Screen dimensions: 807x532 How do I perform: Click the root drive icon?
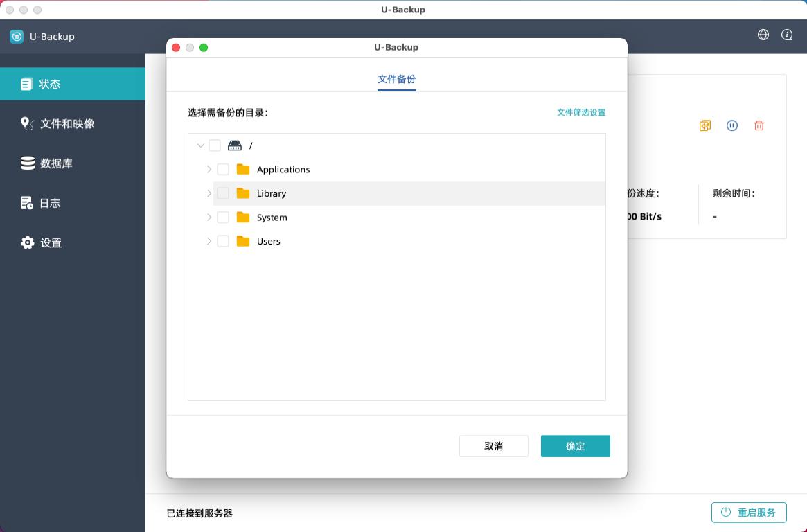[235, 145]
